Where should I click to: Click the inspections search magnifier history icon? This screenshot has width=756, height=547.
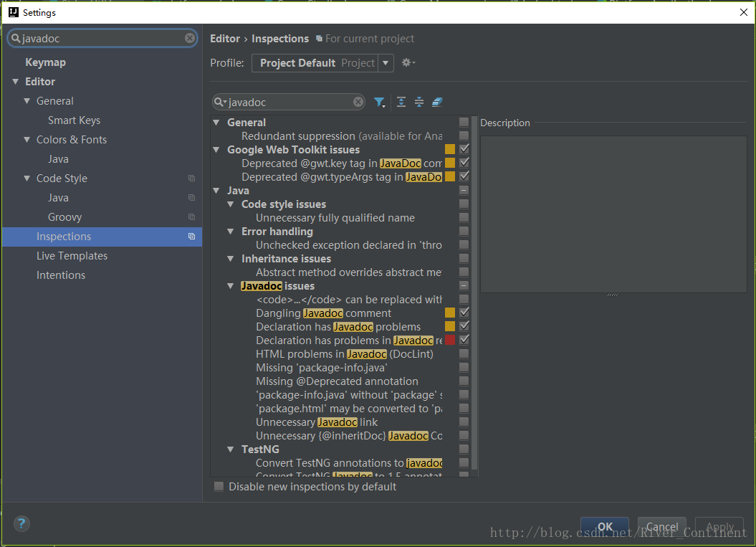tap(220, 102)
